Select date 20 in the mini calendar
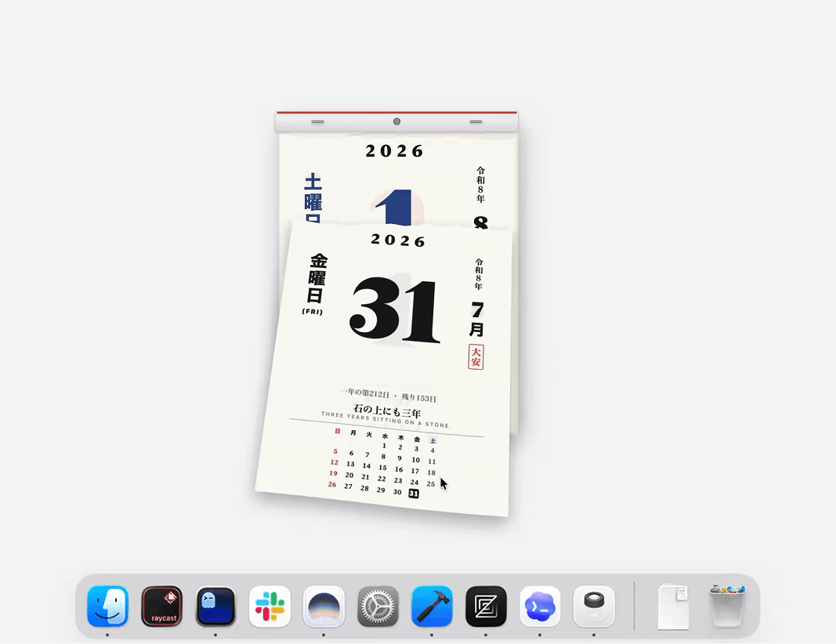 [349, 475]
